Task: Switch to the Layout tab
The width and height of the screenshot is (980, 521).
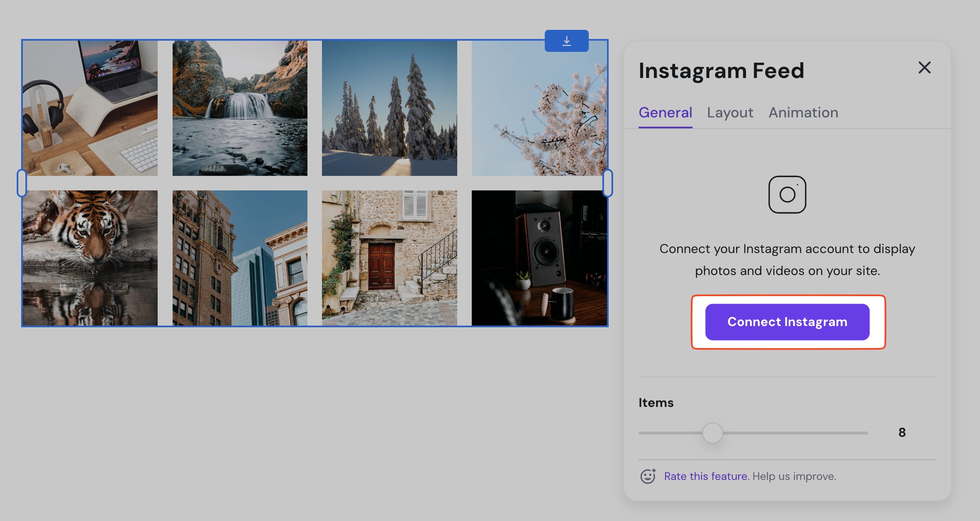Action: pos(730,112)
